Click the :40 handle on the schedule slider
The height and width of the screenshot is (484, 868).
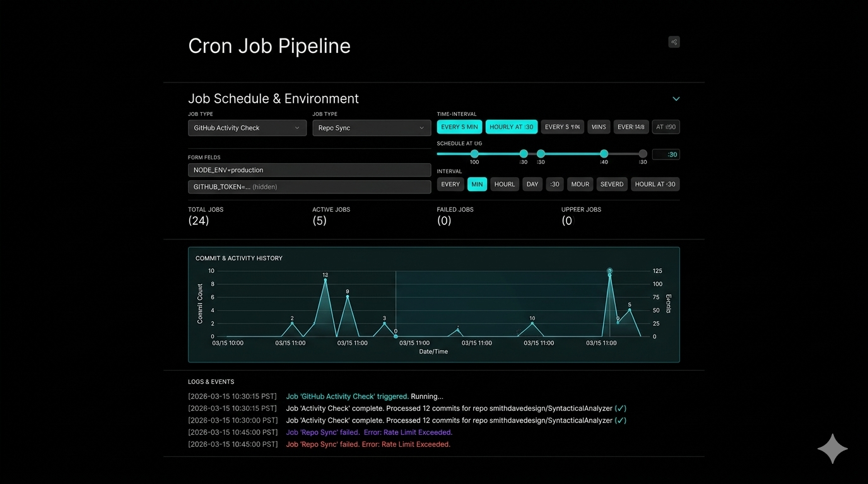[x=604, y=153]
